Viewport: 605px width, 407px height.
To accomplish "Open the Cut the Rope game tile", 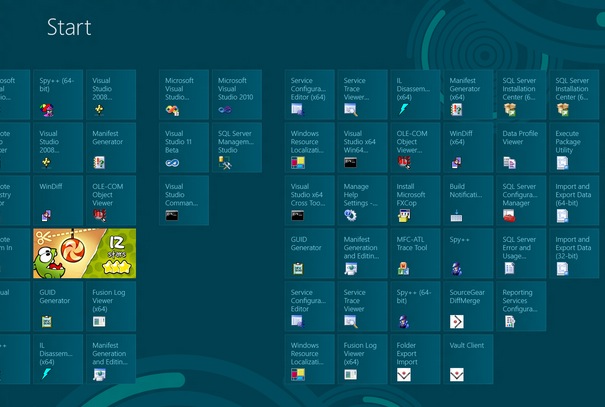I will pos(84,253).
